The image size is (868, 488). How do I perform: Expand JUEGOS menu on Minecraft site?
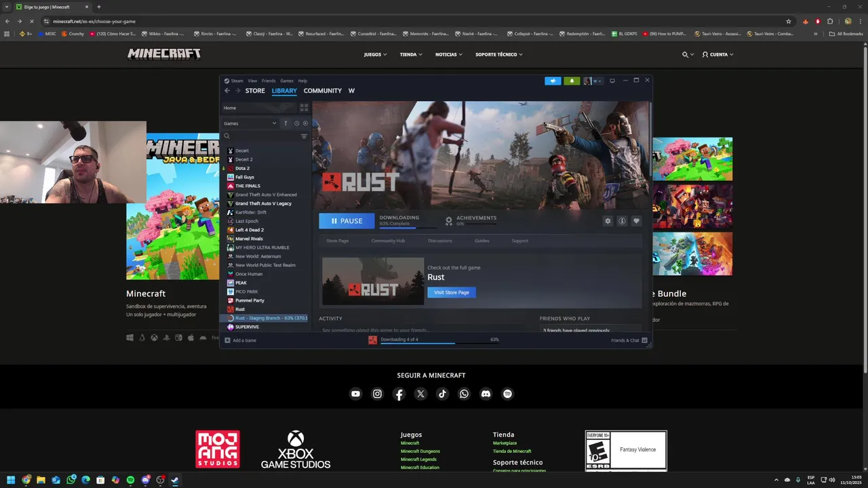click(375, 54)
